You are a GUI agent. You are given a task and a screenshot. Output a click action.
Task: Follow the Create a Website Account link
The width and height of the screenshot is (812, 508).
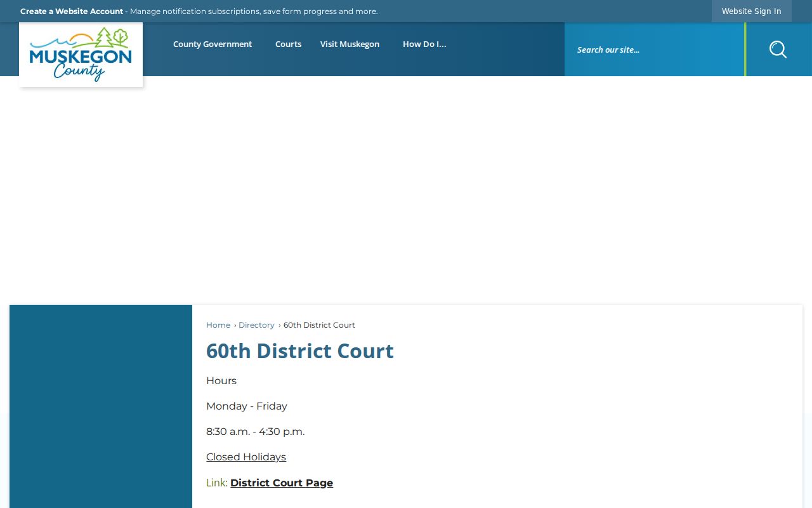pyautogui.click(x=72, y=11)
